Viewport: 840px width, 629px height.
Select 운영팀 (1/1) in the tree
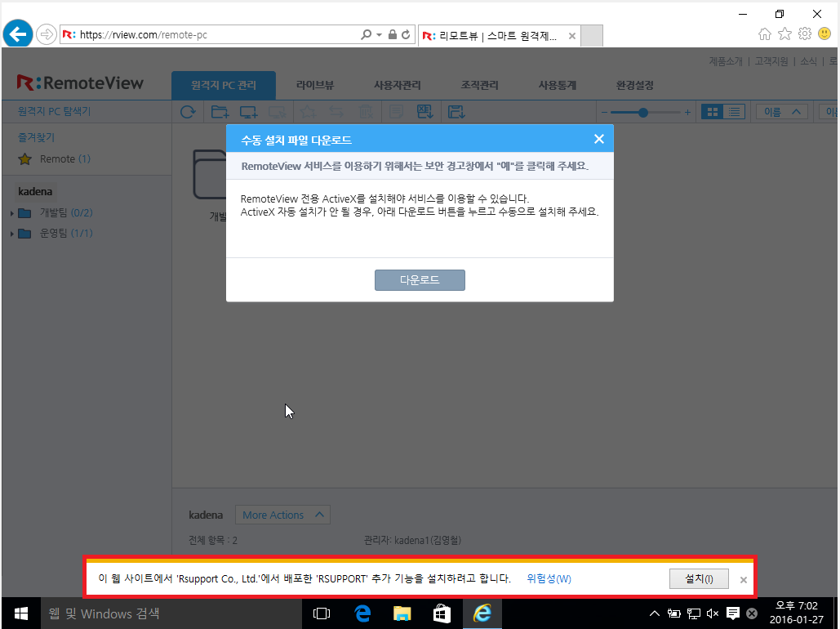tap(66, 234)
